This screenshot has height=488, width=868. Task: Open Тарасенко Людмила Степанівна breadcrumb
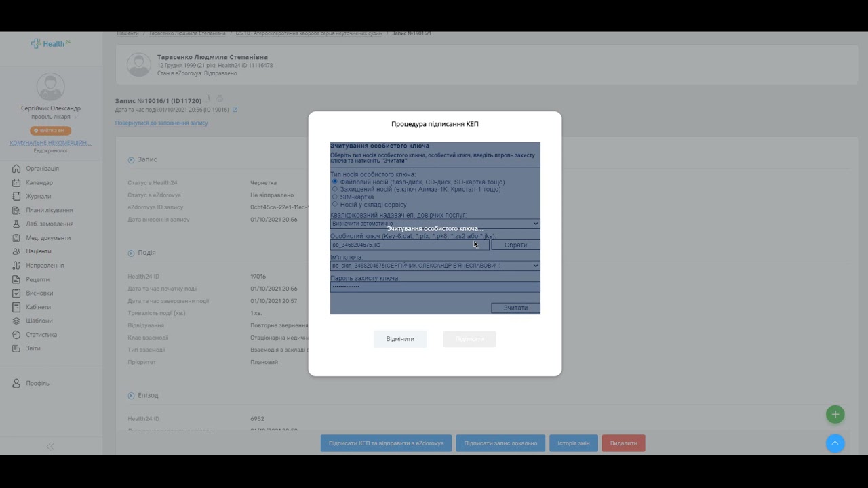point(187,33)
